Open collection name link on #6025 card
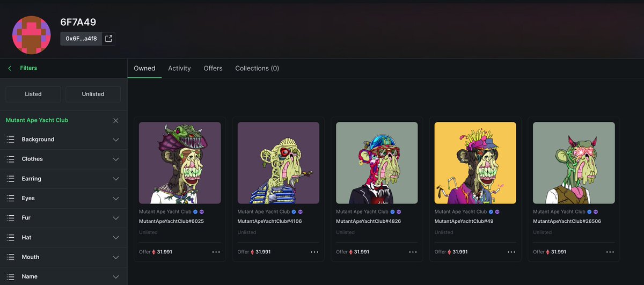Viewport: 644px width, 285px height. coord(165,212)
